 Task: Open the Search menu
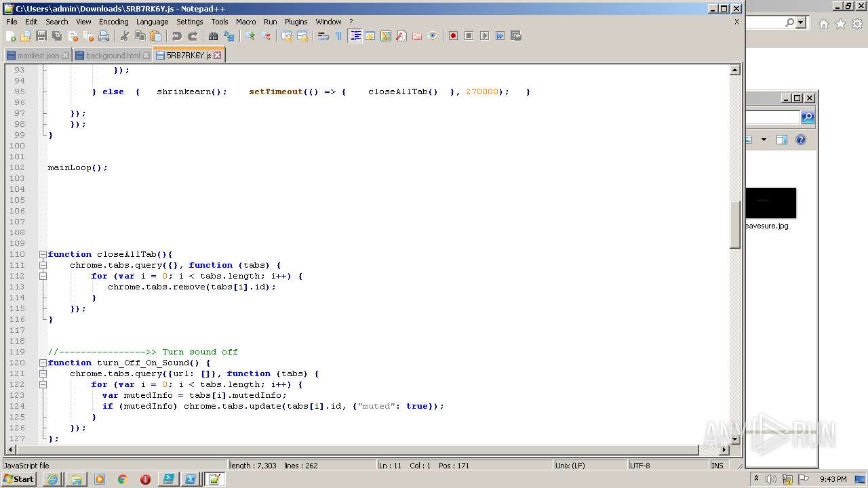tap(57, 22)
